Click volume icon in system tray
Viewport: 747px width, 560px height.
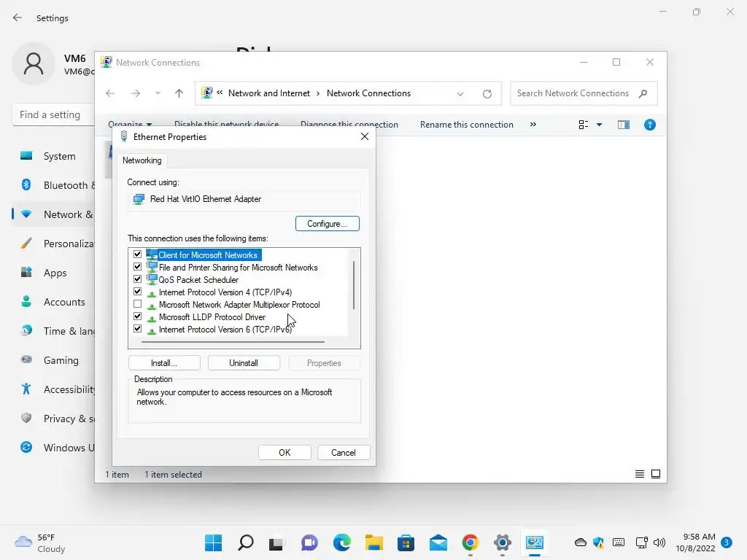pyautogui.click(x=659, y=542)
